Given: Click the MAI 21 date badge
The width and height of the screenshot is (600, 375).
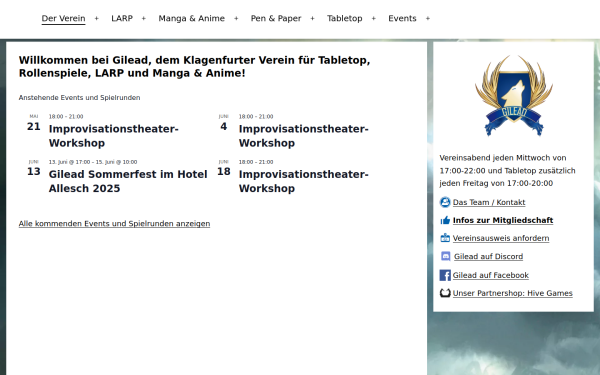Looking at the screenshot, I should pos(34,123).
